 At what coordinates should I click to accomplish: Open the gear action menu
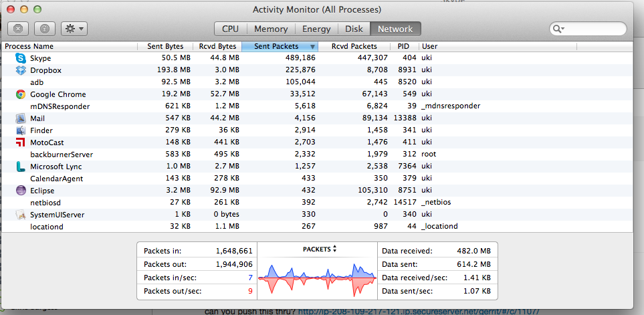coord(74,29)
